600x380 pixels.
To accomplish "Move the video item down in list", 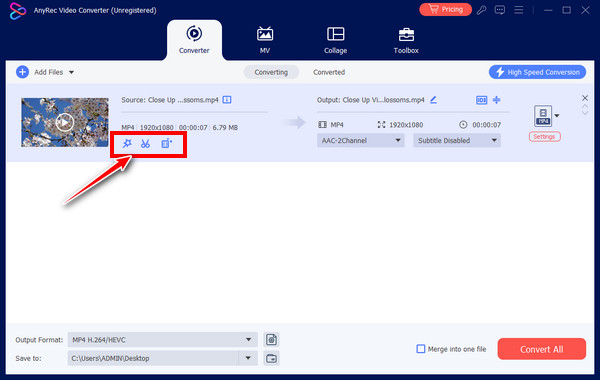I will tap(585, 113).
